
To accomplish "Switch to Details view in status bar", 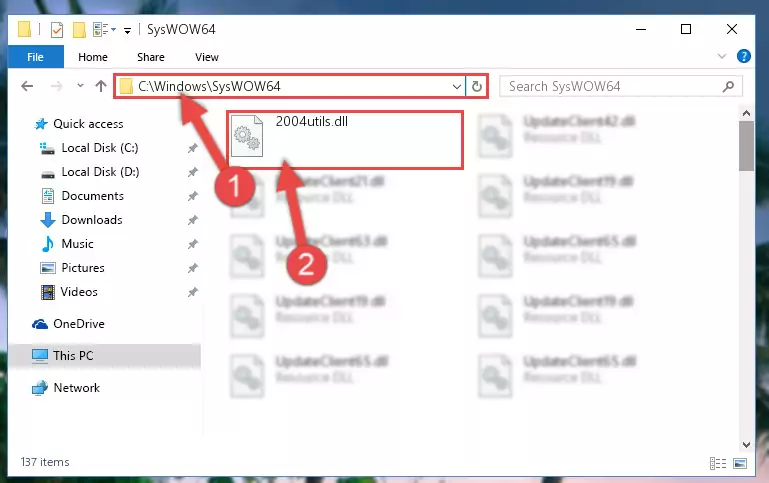I will click(718, 463).
